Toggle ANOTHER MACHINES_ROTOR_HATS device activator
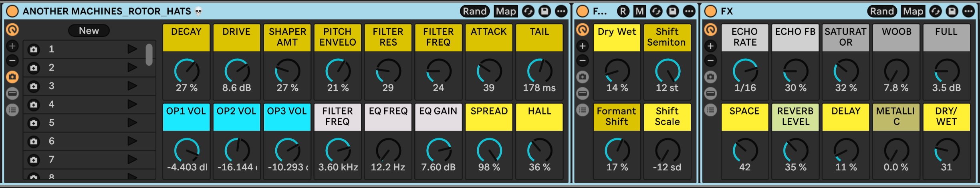The height and width of the screenshot is (188, 980). (12, 11)
